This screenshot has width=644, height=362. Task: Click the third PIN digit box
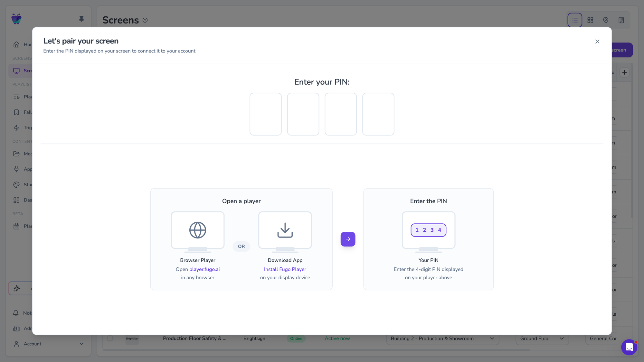[x=341, y=114]
